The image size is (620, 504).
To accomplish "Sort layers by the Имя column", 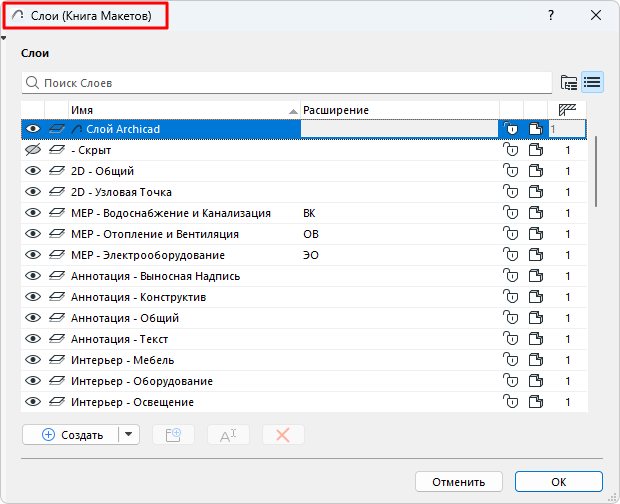I will tap(180, 109).
